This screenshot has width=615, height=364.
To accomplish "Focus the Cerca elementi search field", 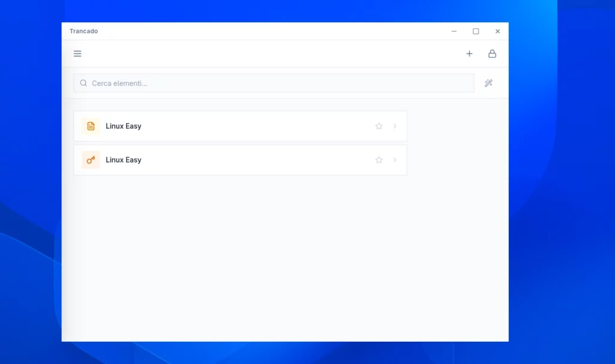I will (x=274, y=83).
